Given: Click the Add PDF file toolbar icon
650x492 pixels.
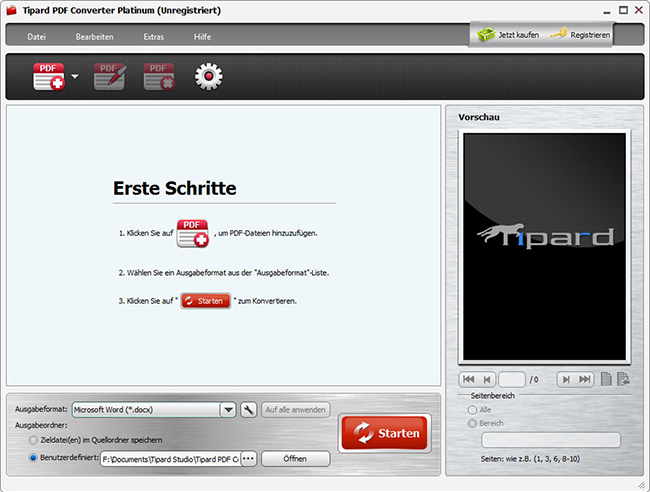Looking at the screenshot, I should [49, 76].
